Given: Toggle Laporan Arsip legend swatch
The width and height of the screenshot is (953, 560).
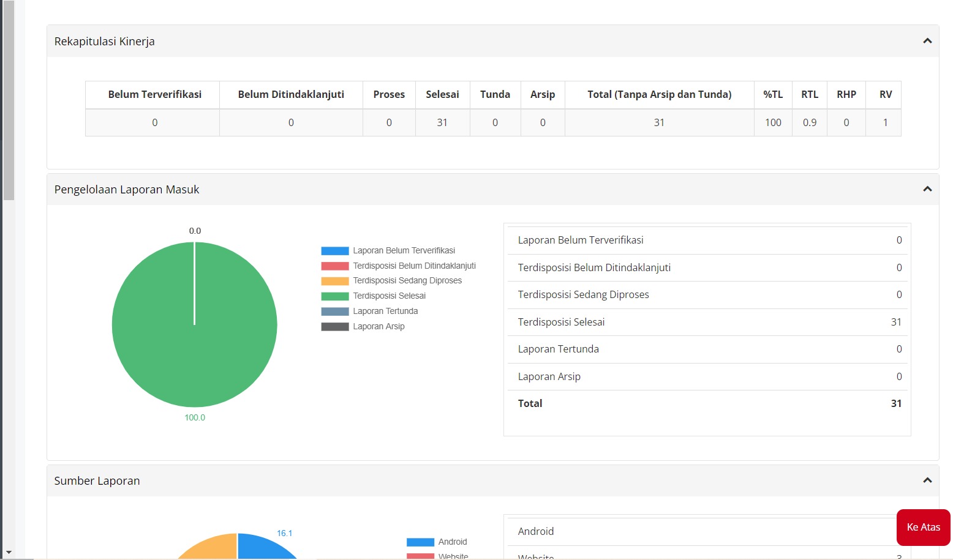Looking at the screenshot, I should 335,327.
